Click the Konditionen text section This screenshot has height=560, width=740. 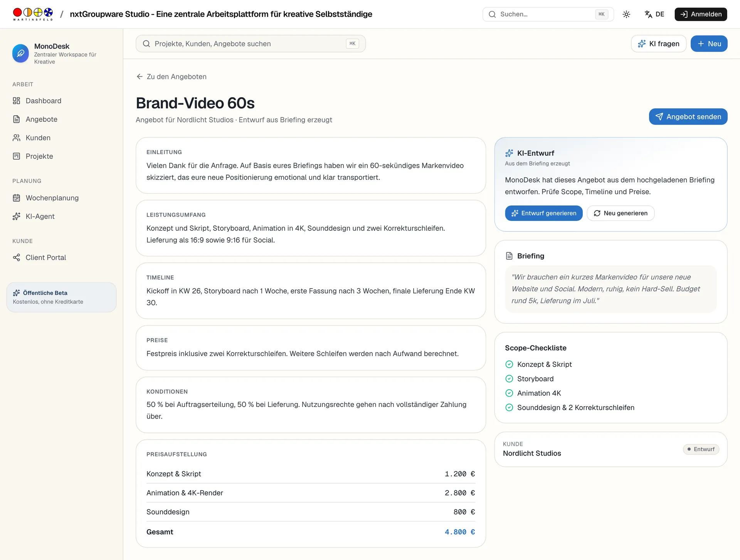coord(311,405)
